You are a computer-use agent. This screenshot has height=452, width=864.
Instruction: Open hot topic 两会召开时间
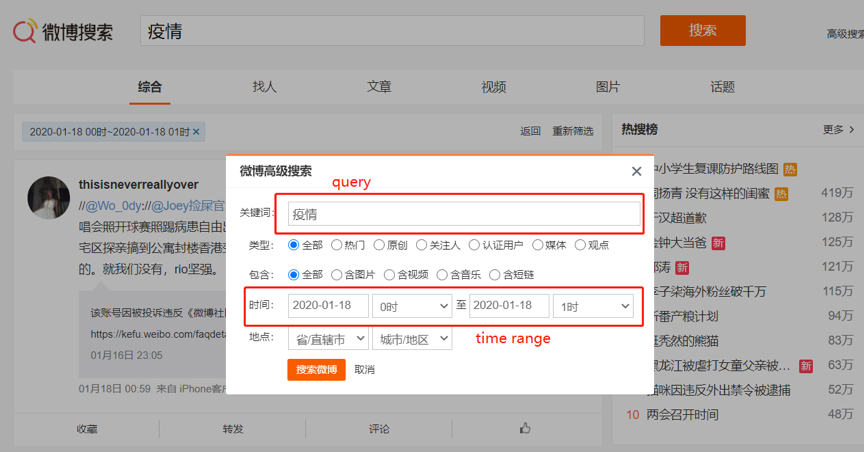tap(682, 415)
